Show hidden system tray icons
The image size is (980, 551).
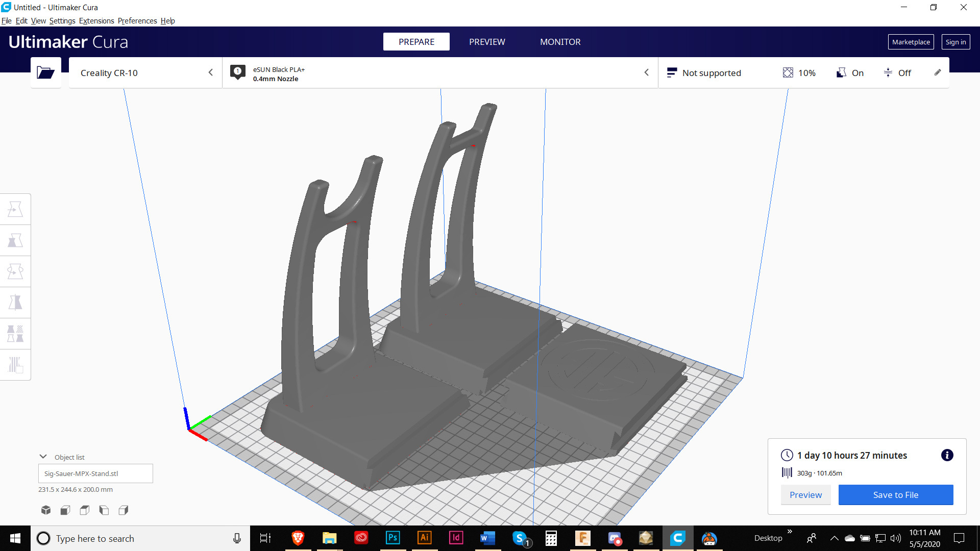[834, 538]
